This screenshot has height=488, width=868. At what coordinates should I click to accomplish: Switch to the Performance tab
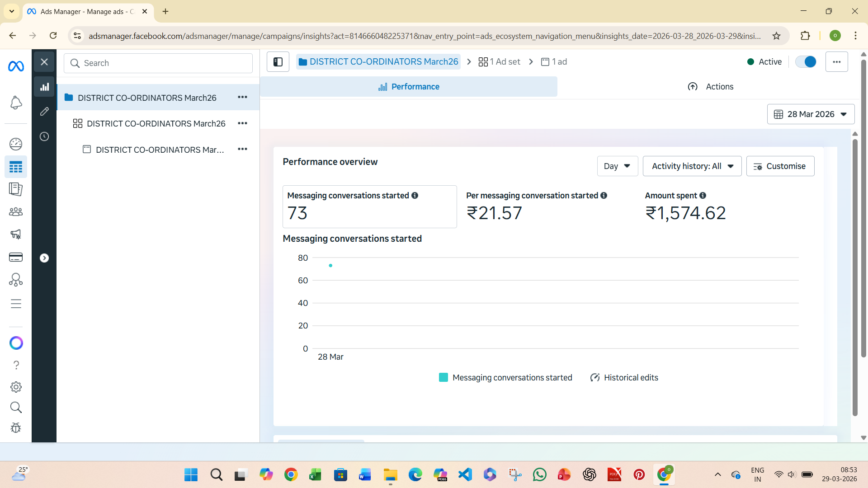(x=409, y=87)
